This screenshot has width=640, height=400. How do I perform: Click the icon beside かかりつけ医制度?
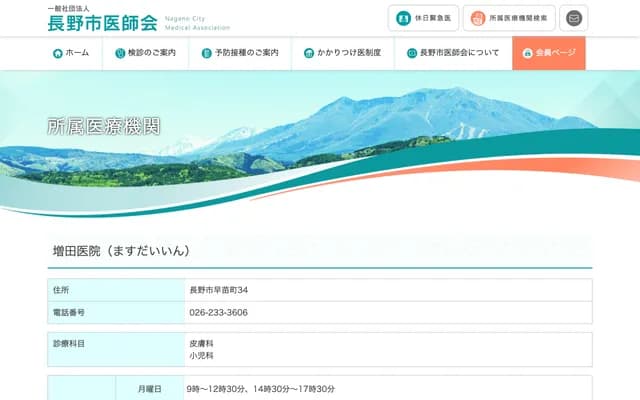click(x=310, y=53)
